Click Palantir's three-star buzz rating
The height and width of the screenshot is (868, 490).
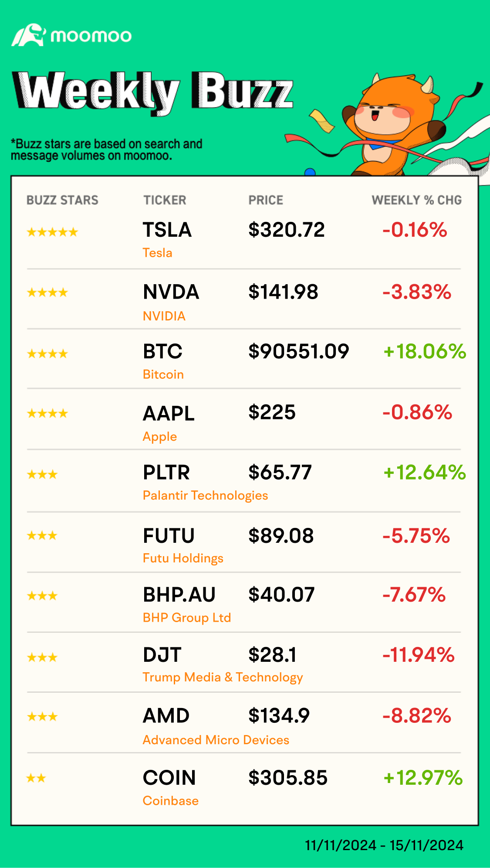click(42, 474)
